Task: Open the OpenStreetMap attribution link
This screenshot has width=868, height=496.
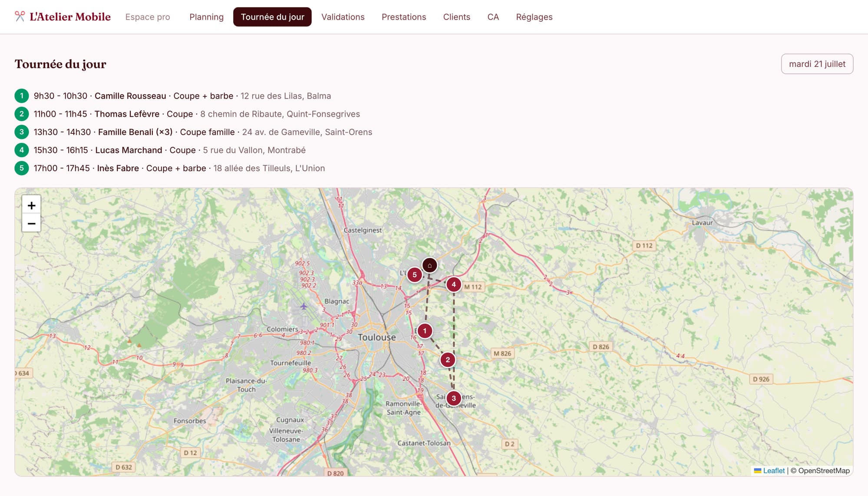Action: [x=824, y=470]
